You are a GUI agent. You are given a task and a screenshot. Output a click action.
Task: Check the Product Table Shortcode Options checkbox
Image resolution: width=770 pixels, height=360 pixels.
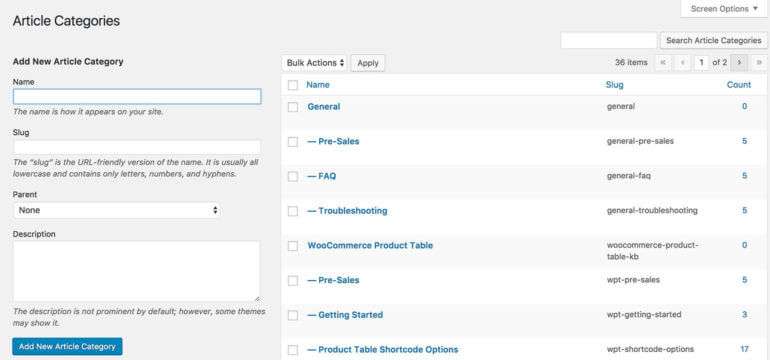tap(293, 350)
